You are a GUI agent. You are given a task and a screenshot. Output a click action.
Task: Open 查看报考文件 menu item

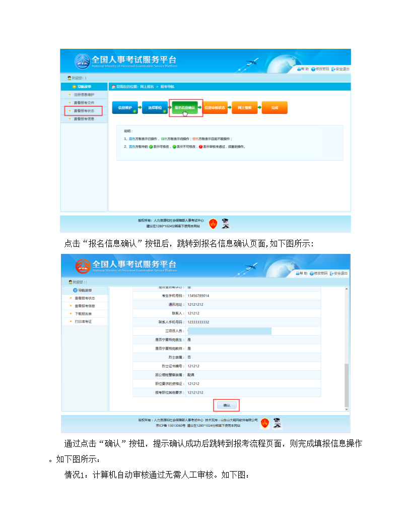[x=84, y=103]
